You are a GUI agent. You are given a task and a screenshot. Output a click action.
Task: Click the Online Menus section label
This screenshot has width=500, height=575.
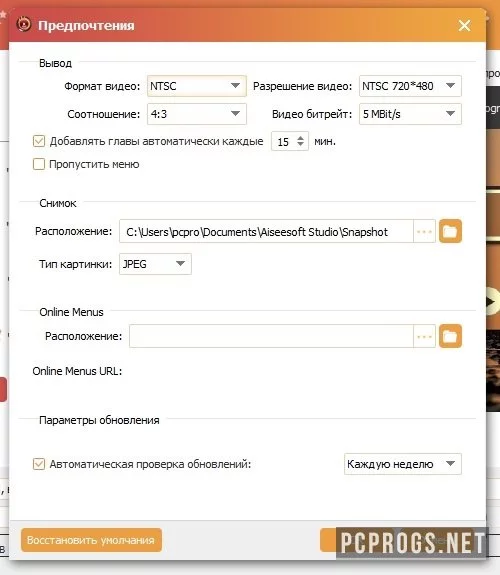(71, 312)
